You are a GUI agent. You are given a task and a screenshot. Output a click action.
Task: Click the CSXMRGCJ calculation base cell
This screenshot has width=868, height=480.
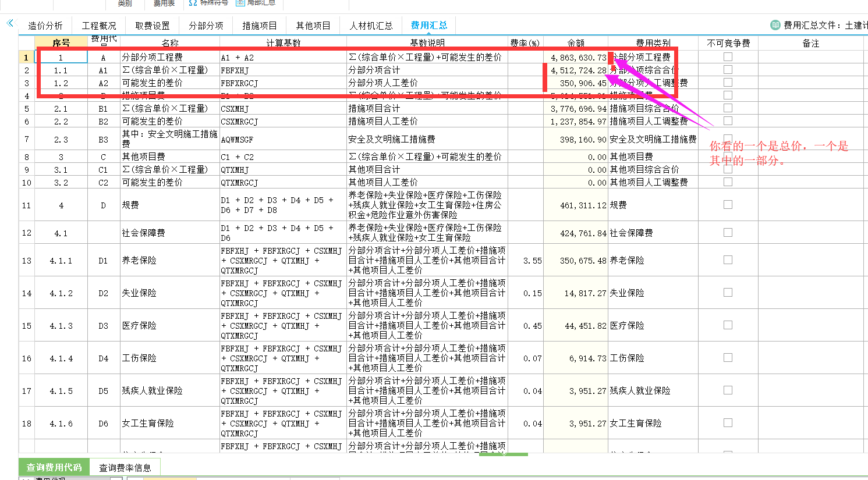pos(283,122)
